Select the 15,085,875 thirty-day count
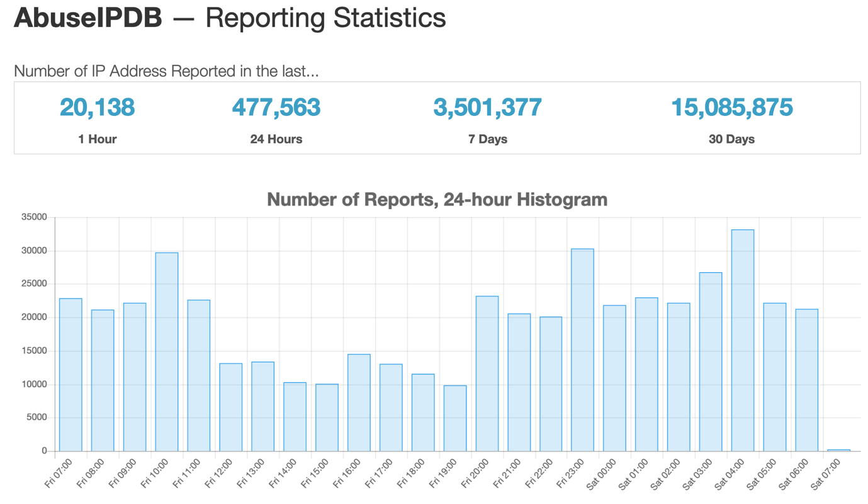This screenshot has height=504, width=868. coord(731,107)
